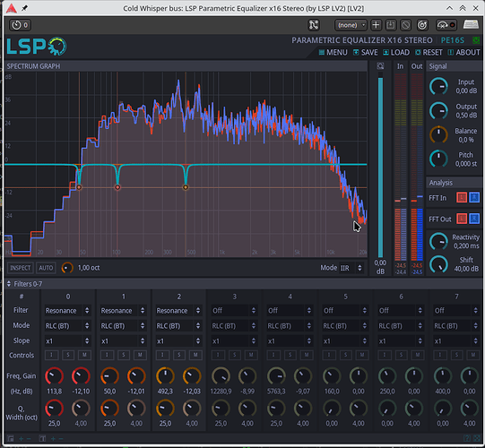The width and height of the screenshot is (485, 448).
Task: Open the equalizer Mode IIR dropdown
Action: (351, 268)
